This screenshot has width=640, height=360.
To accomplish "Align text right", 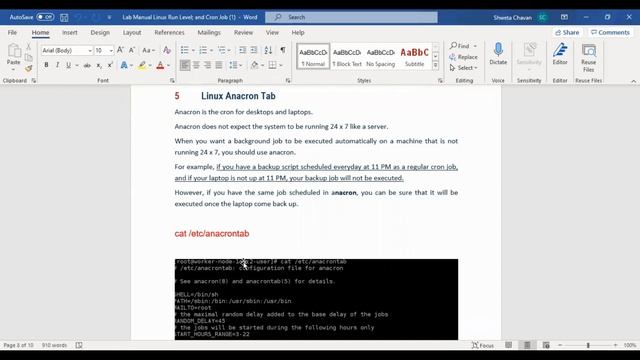I will pos(207,65).
